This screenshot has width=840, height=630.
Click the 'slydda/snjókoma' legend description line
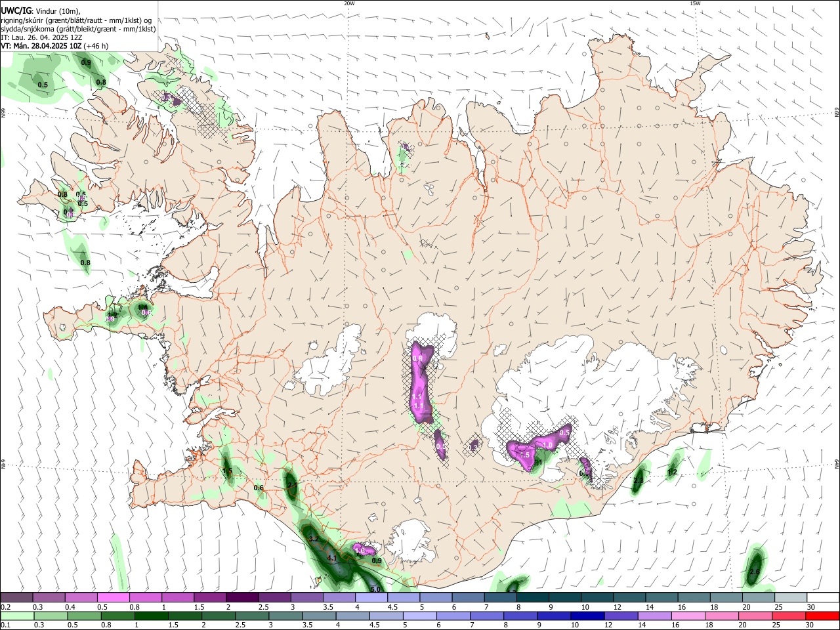pos(78,29)
